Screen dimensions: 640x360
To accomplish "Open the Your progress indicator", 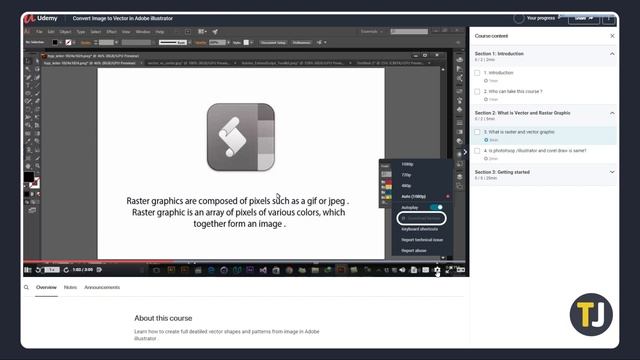I will tap(535, 18).
